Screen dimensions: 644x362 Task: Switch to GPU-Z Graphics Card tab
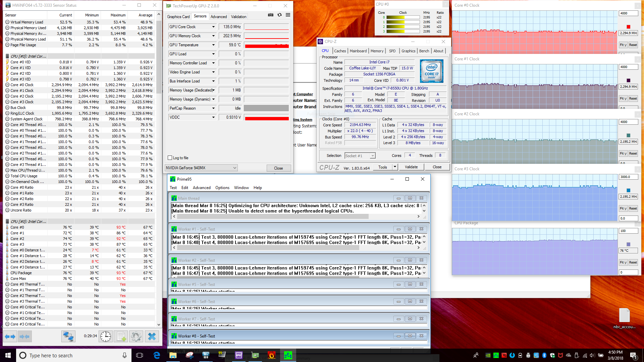[x=178, y=16]
